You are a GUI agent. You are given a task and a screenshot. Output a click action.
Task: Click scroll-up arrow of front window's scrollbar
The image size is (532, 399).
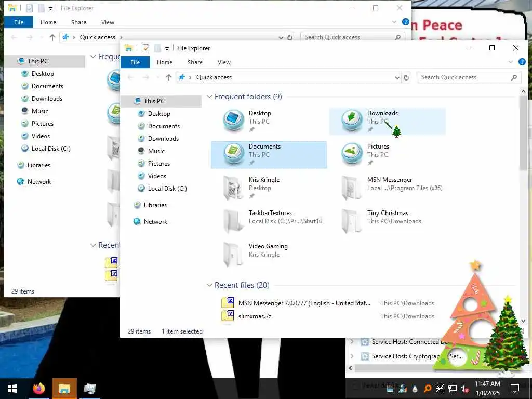[x=523, y=91]
